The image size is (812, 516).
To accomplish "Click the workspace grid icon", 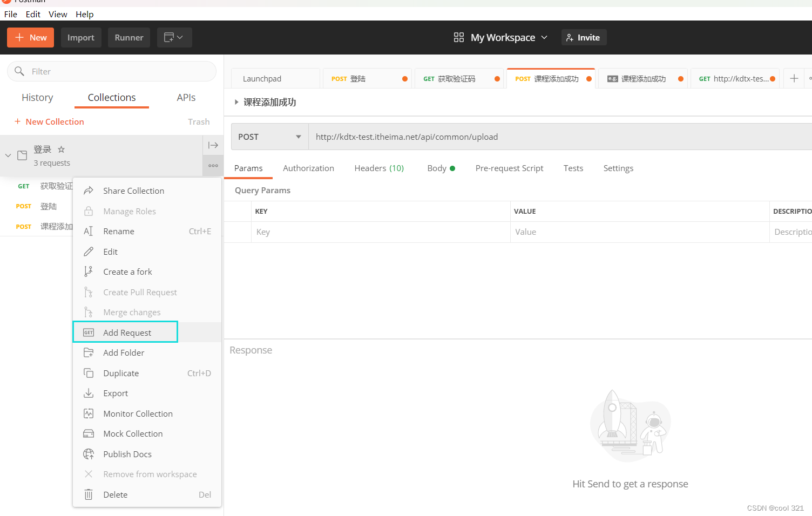I will [459, 37].
